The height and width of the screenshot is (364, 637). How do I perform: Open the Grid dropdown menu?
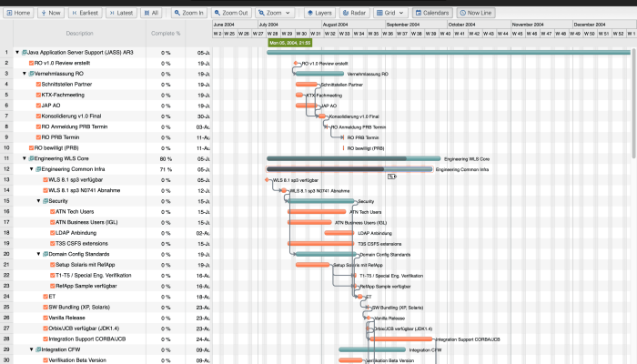click(x=390, y=13)
